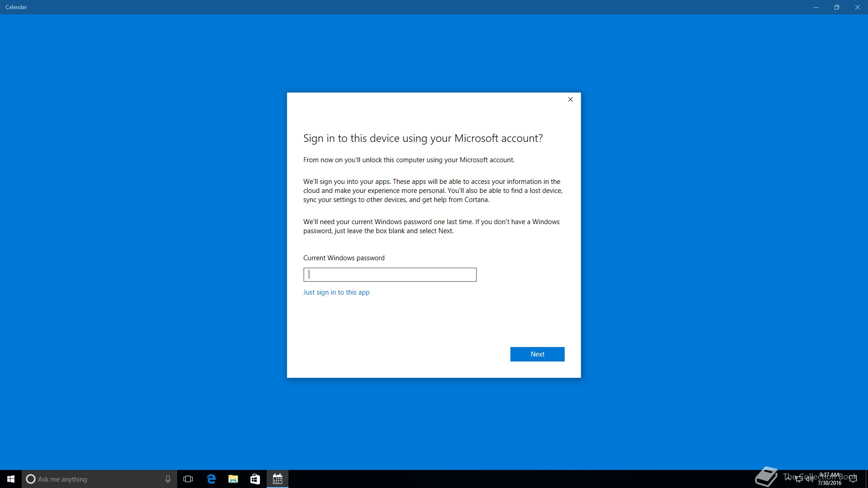Open Task View from the taskbar
The image size is (868, 488).
(x=188, y=479)
